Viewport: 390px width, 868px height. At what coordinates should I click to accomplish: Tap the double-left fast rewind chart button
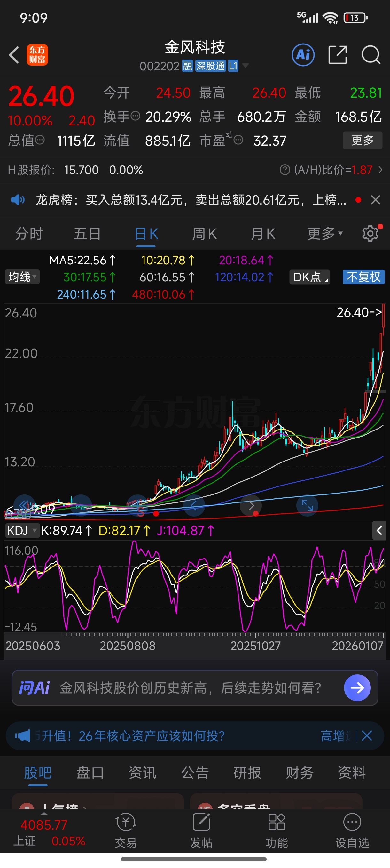tap(24, 505)
